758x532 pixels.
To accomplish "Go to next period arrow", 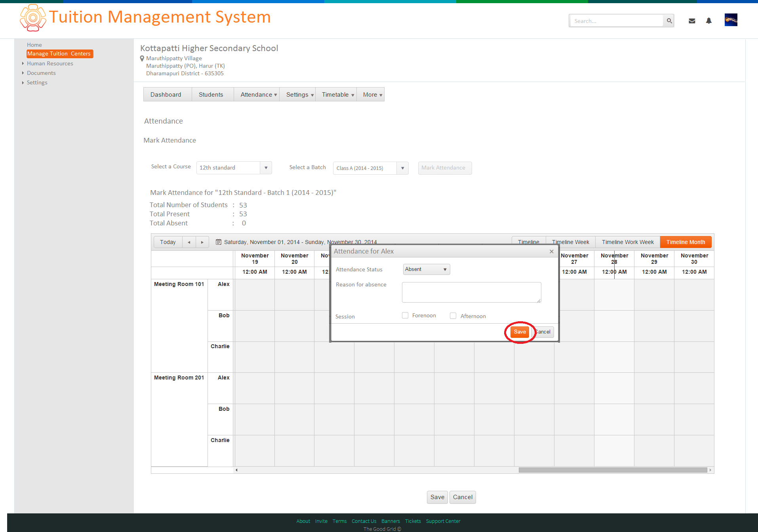I will (202, 242).
